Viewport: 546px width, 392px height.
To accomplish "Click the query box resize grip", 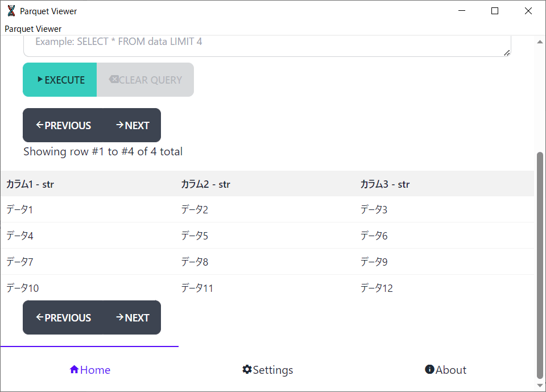I will pos(507,53).
